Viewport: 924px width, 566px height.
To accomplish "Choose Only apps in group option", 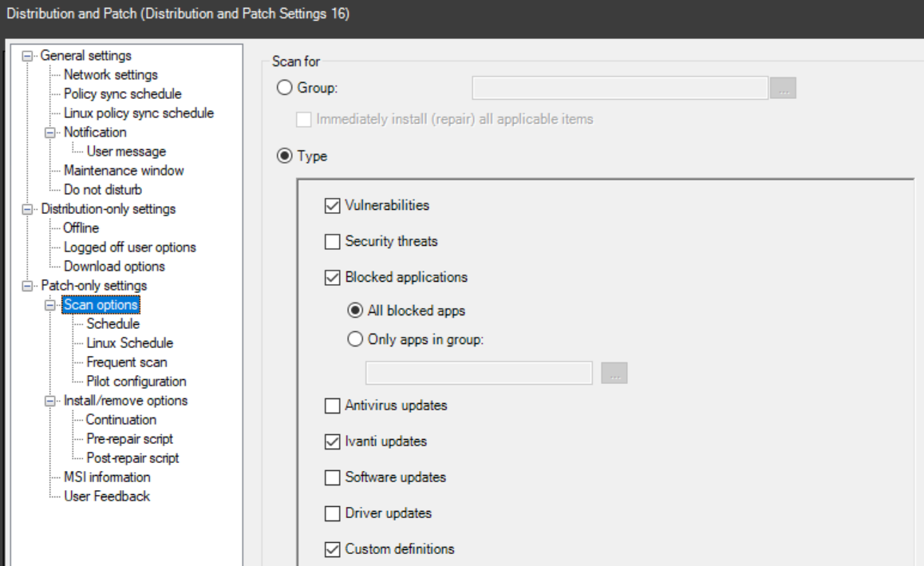I will [356, 338].
